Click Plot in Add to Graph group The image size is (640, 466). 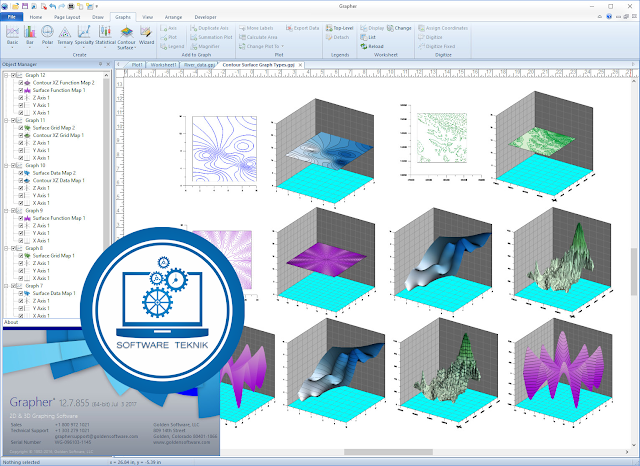(169, 37)
